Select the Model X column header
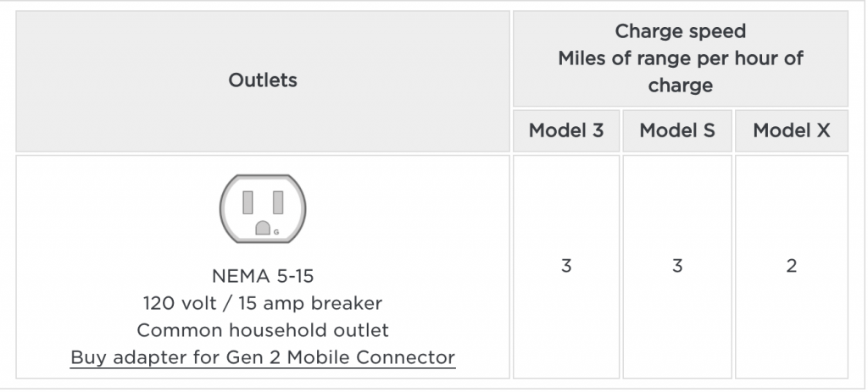The image size is (868, 392). coord(792,130)
